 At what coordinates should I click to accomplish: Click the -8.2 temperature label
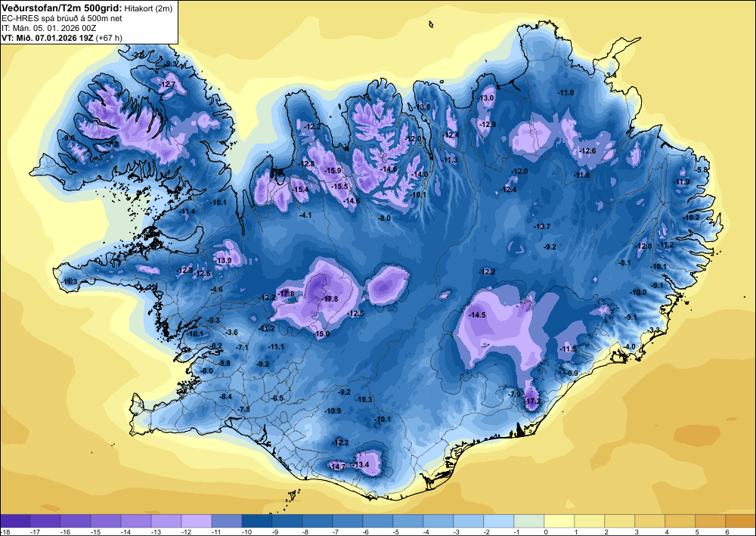(216, 346)
